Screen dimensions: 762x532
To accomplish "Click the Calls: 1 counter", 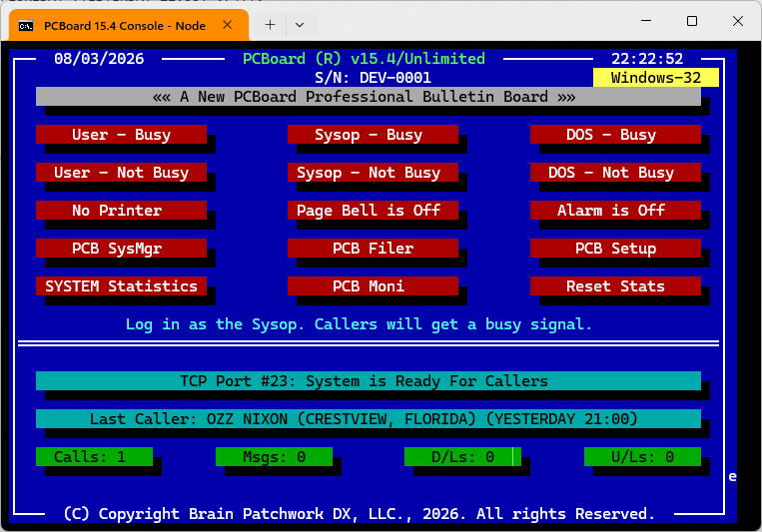I will click(94, 457).
